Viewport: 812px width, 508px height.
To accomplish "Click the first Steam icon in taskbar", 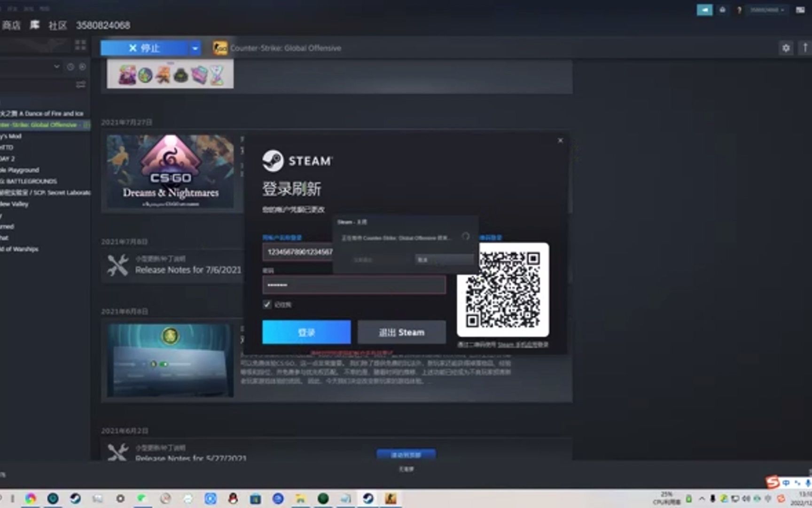I will [75, 499].
